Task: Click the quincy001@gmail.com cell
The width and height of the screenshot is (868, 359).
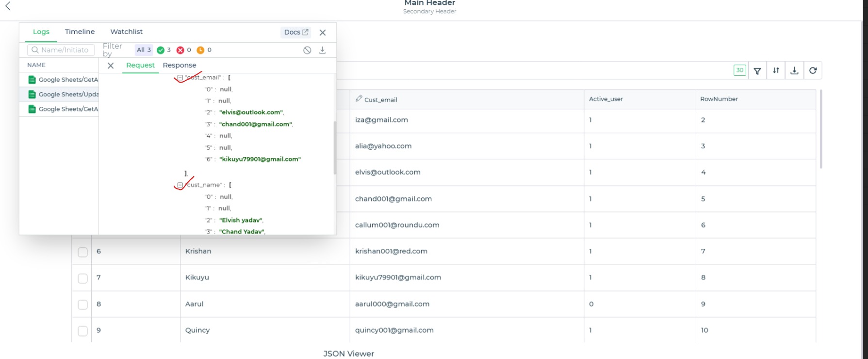Action: click(467, 330)
